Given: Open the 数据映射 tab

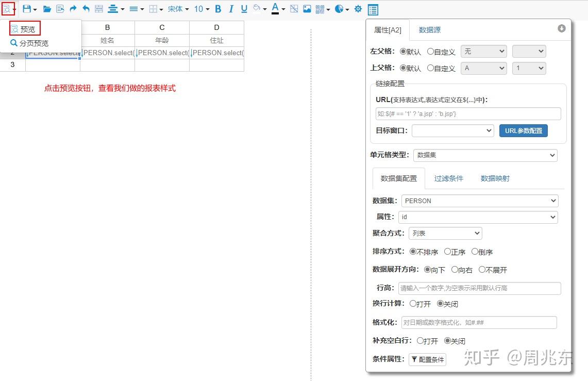Looking at the screenshot, I should [x=495, y=178].
